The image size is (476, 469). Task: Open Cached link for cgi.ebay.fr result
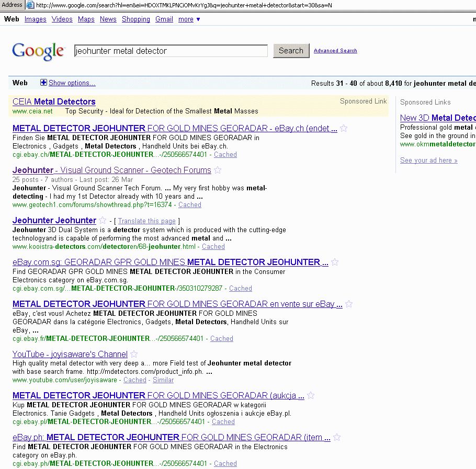coord(222,339)
